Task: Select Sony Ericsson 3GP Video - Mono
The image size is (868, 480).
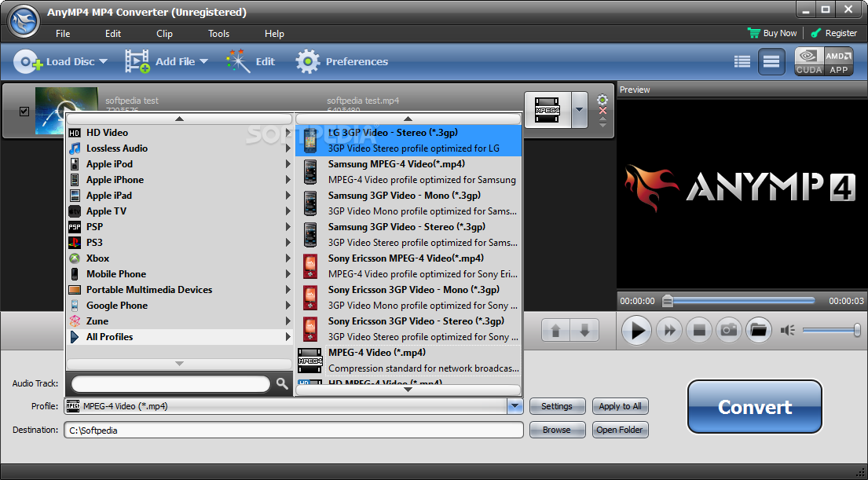Action: point(408,297)
